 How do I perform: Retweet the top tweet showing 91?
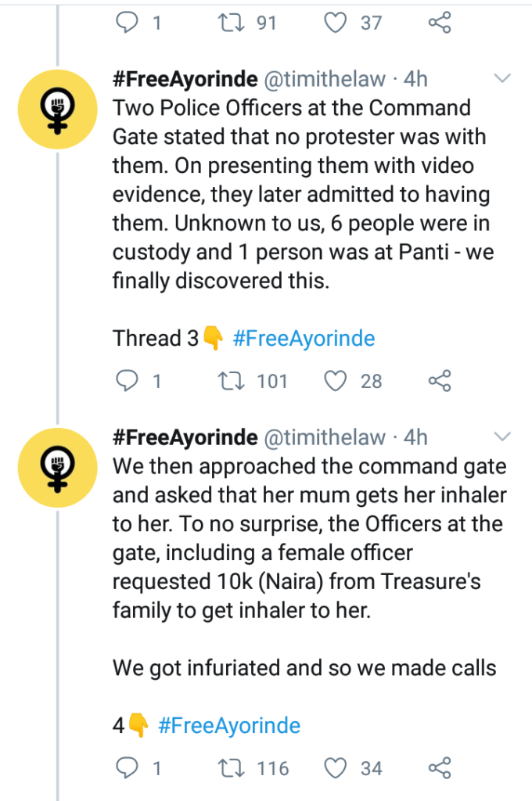point(232,23)
